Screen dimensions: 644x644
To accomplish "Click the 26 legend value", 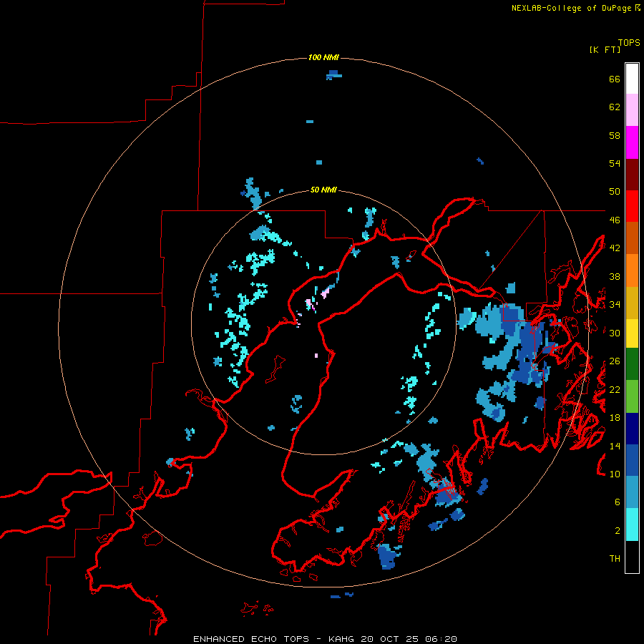I will 615,361.
